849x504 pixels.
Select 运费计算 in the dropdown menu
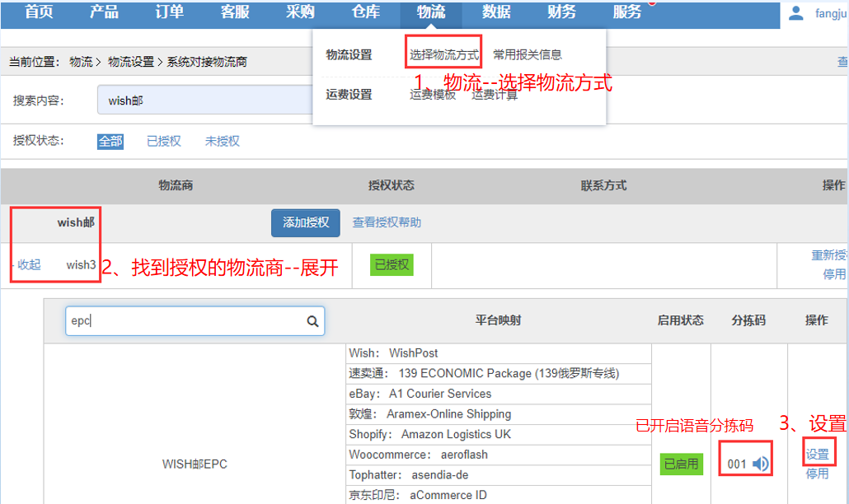495,96
